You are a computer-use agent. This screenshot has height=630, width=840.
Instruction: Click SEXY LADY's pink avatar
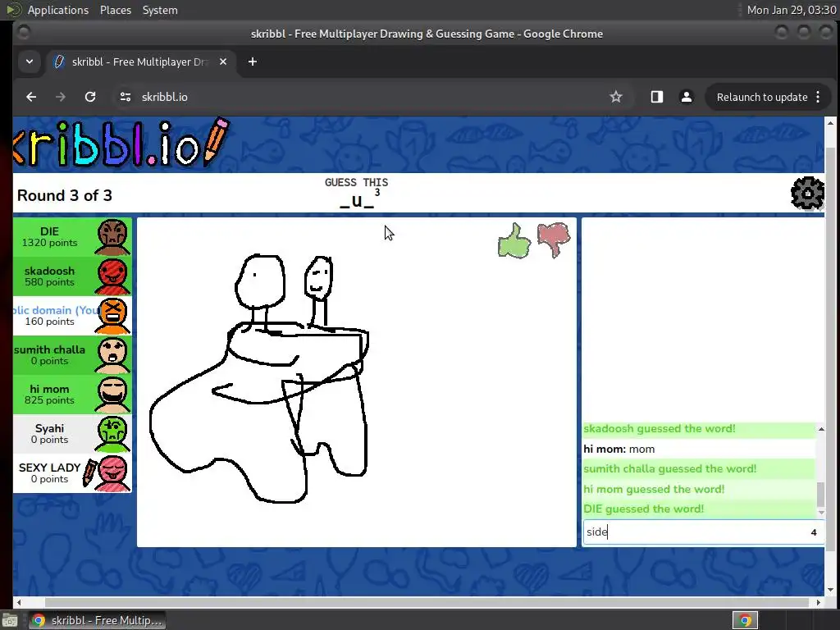click(x=113, y=473)
